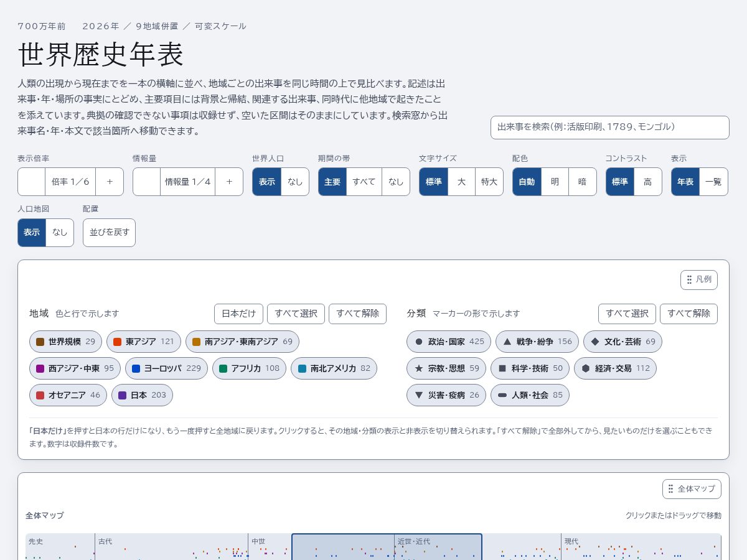Screen dimensions: 747x560
Task: Toggle the アフリカ region chip
Action: point(249,368)
